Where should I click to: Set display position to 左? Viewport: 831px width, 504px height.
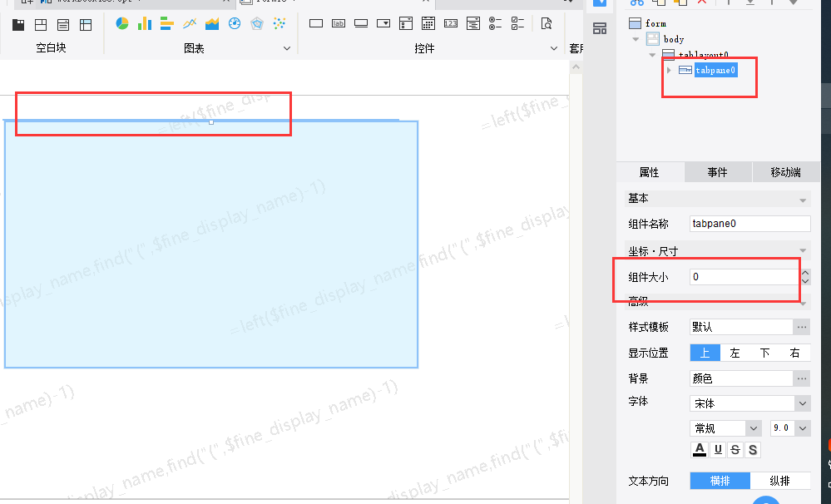[x=735, y=353]
